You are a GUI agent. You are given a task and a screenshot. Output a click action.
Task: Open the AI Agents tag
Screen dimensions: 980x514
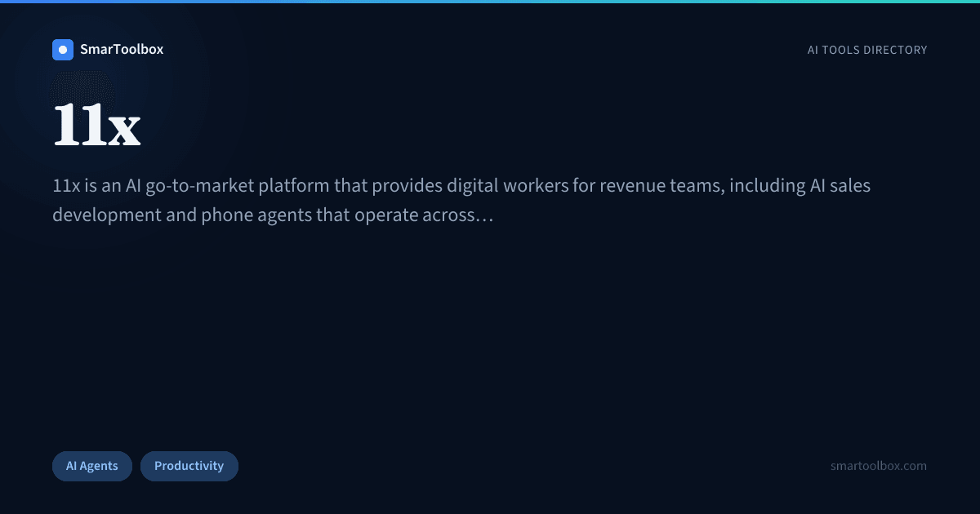click(92, 466)
